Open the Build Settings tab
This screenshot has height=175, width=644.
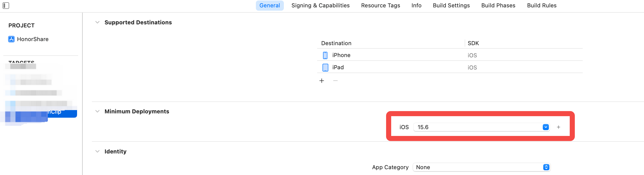click(451, 5)
